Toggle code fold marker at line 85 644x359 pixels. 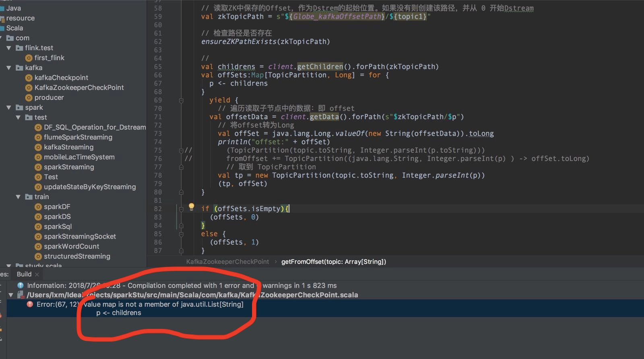(x=181, y=234)
